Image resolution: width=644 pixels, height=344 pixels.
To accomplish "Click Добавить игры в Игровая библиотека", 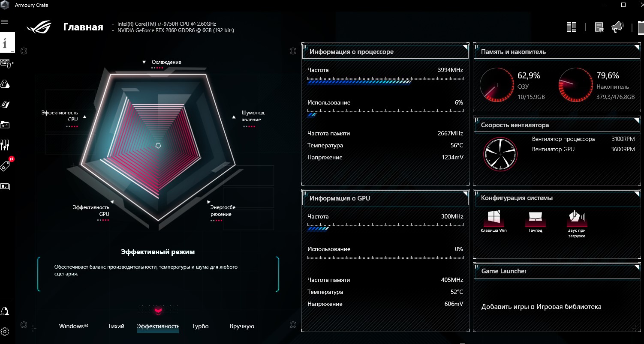I will point(541,307).
